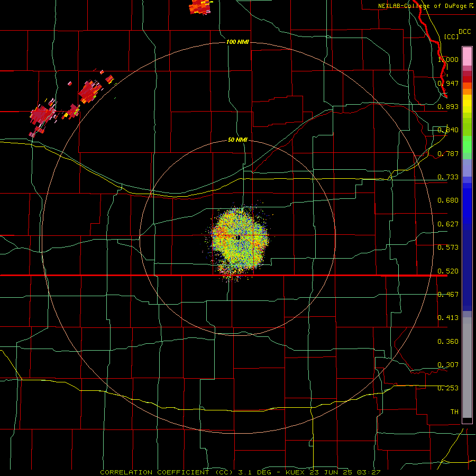Click the CORRELATION COEFFICIENT caption at bottom

[166, 472]
